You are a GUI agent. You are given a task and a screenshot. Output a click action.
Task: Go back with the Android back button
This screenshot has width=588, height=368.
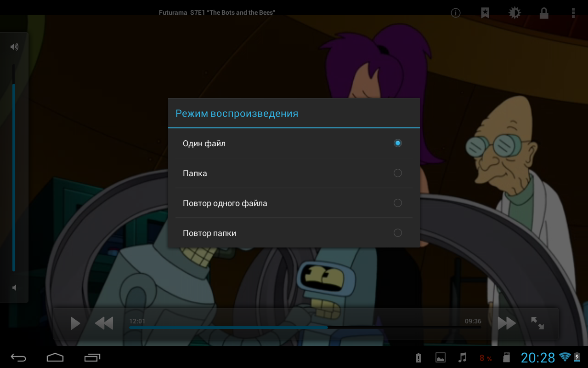[x=18, y=357]
